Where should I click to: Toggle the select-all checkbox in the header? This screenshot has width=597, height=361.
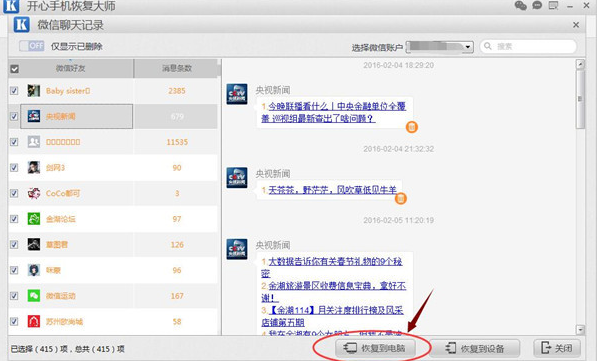point(14,69)
